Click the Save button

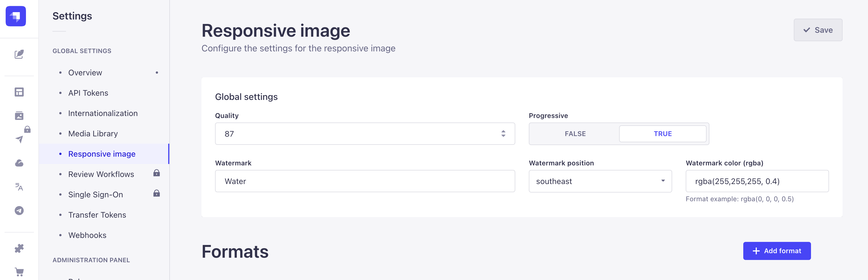(818, 30)
